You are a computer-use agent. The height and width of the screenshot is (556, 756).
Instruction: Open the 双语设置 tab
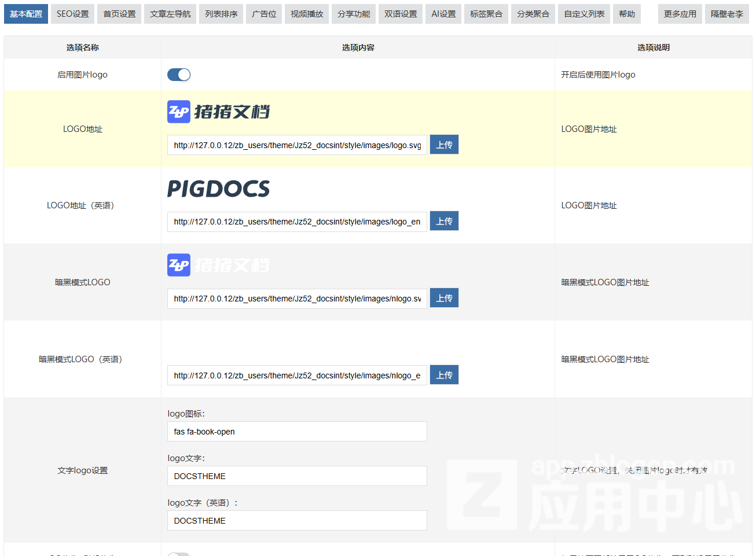pyautogui.click(x=399, y=14)
